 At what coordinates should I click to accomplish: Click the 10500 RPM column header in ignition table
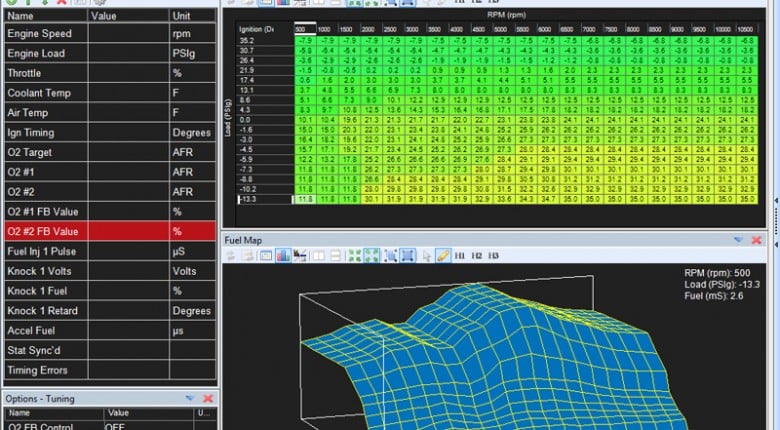click(x=745, y=29)
